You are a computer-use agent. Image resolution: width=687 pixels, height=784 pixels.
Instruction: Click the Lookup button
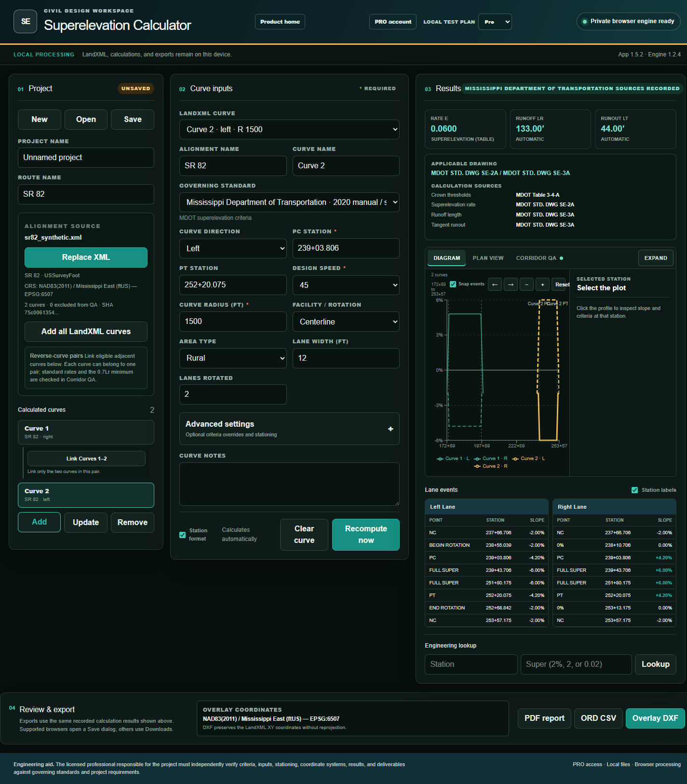(x=656, y=664)
